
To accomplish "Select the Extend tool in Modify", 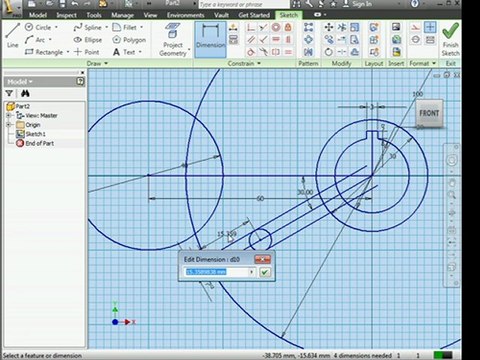I will [x=342, y=40].
